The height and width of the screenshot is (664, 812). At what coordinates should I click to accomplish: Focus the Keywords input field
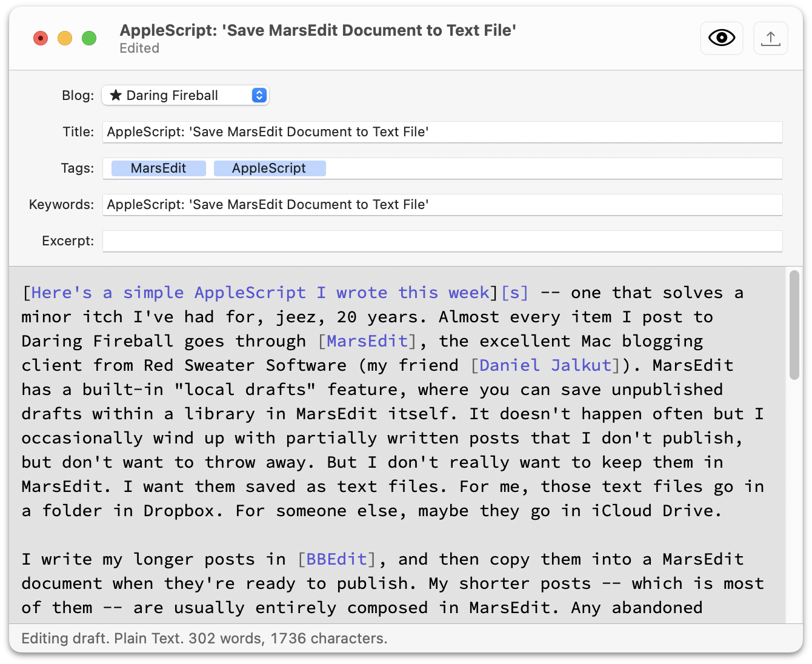pos(442,205)
